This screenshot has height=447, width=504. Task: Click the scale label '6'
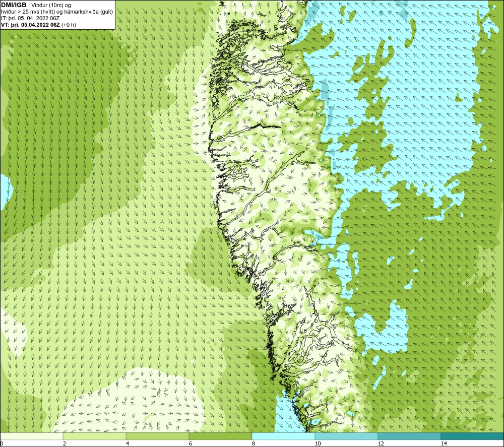(x=191, y=444)
